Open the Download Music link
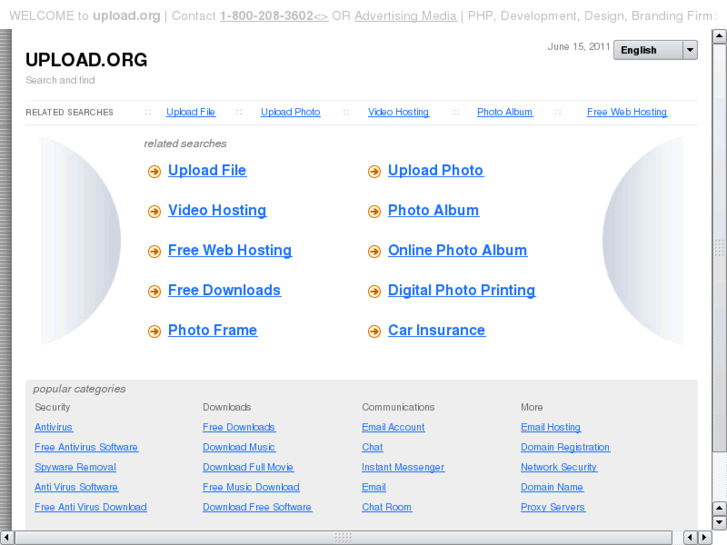Image resolution: width=727 pixels, height=545 pixels. coord(239,447)
